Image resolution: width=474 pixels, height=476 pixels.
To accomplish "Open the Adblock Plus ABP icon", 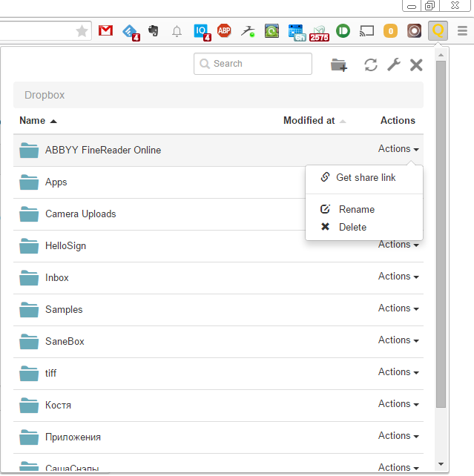I will [x=224, y=30].
